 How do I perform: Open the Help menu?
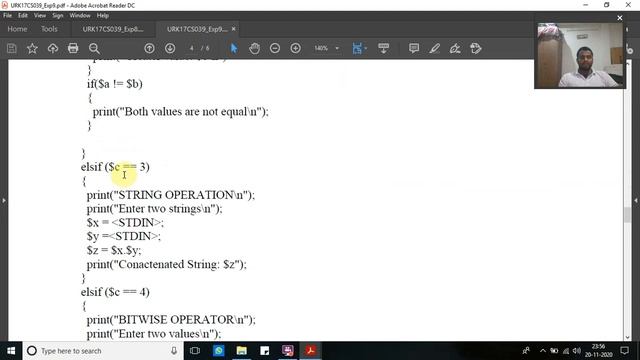coord(102,16)
